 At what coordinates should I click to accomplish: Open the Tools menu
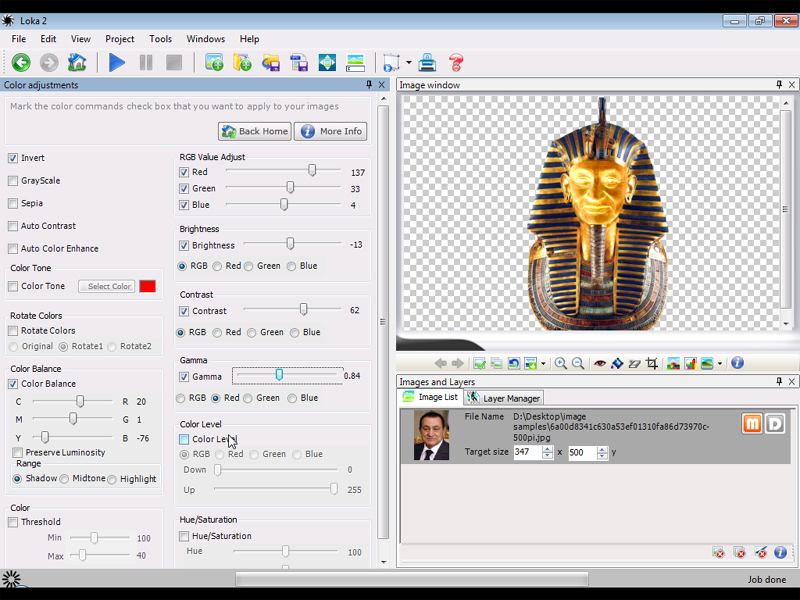point(160,39)
